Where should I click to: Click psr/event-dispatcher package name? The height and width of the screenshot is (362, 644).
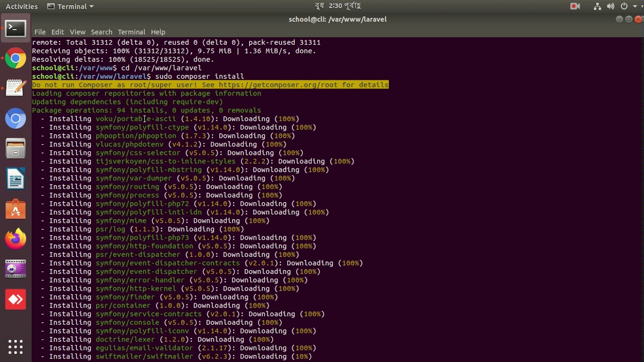(138, 254)
